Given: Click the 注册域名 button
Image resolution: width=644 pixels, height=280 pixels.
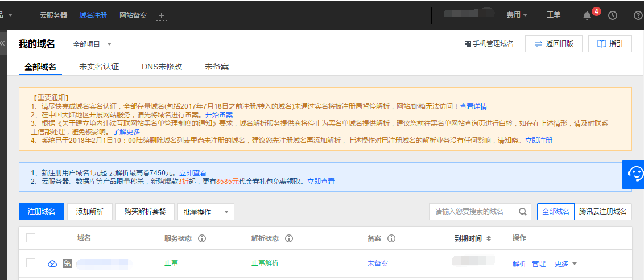Looking at the screenshot, I should click(42, 212).
